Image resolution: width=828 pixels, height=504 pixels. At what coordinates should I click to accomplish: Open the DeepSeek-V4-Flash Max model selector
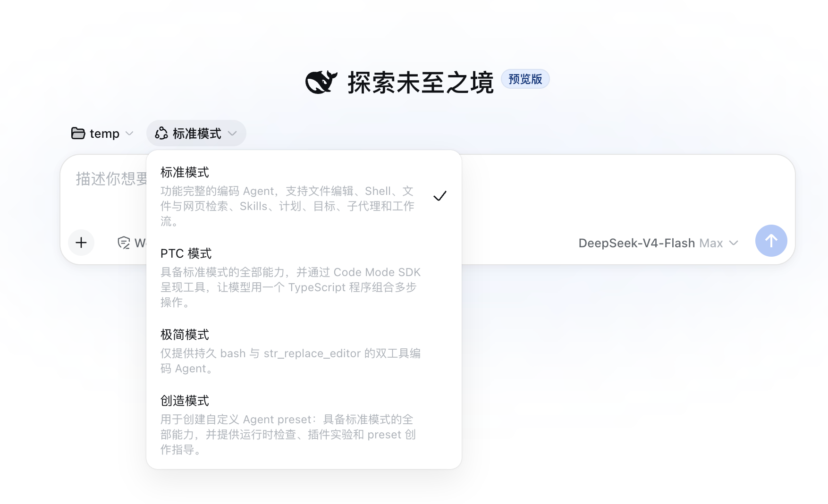(658, 243)
